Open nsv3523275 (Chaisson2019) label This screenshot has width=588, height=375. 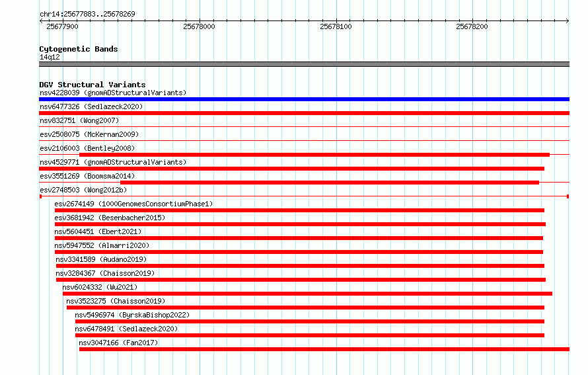[116, 301]
